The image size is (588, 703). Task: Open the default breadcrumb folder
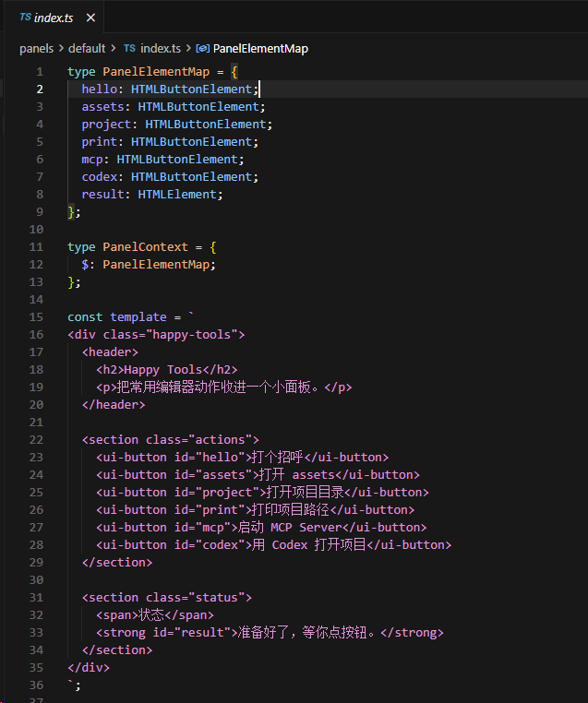point(87,48)
